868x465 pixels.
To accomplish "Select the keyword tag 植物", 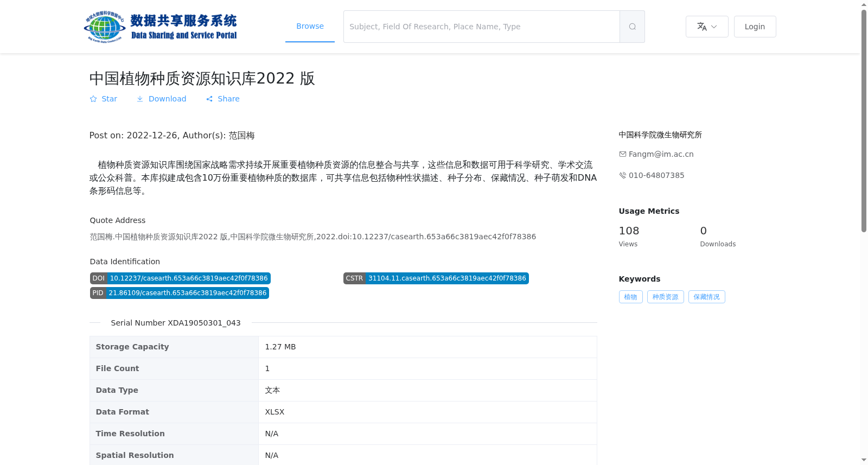I will (630, 297).
